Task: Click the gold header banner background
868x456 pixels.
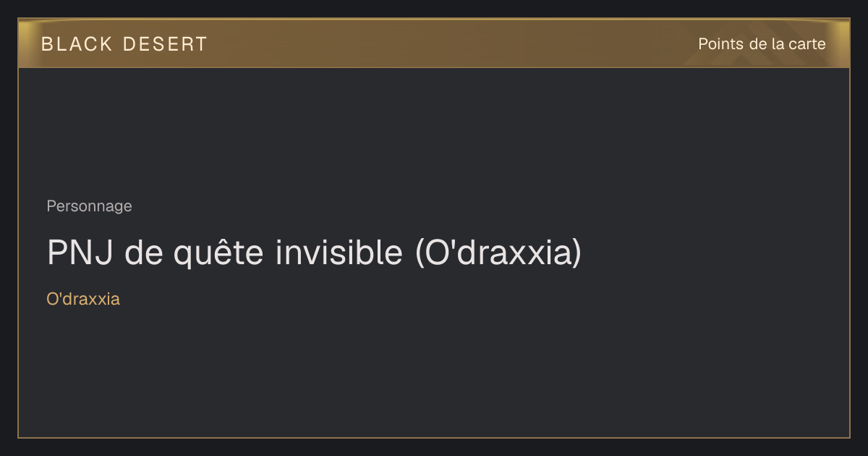Action: (434, 43)
